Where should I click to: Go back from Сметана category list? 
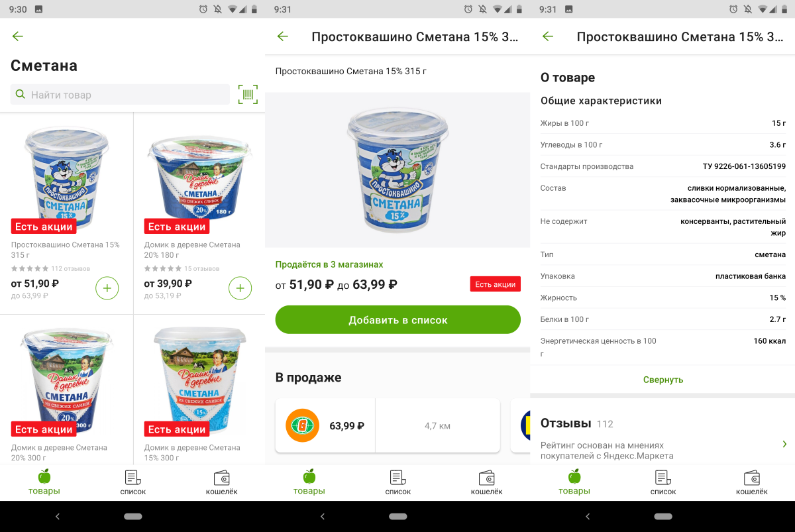click(18, 36)
